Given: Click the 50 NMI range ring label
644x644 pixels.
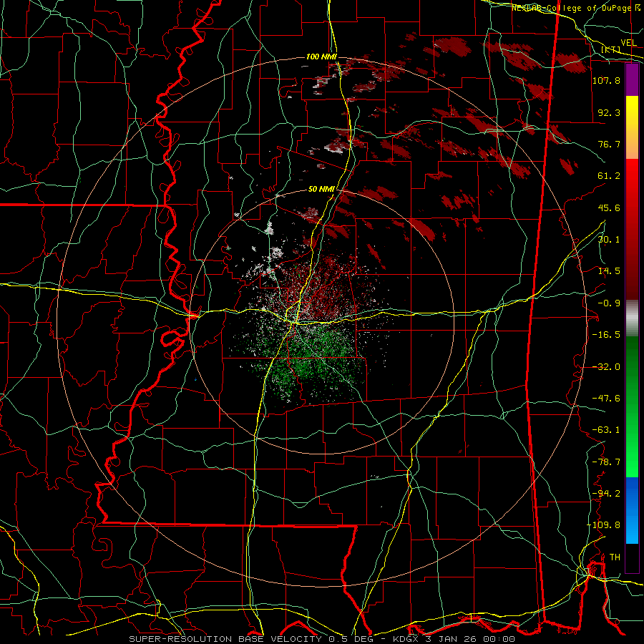Looking at the screenshot, I should pyautogui.click(x=321, y=190).
